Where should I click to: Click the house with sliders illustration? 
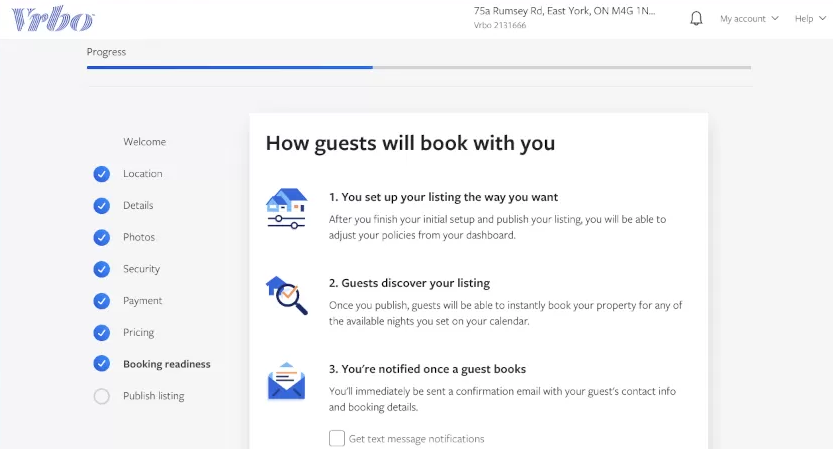(286, 208)
